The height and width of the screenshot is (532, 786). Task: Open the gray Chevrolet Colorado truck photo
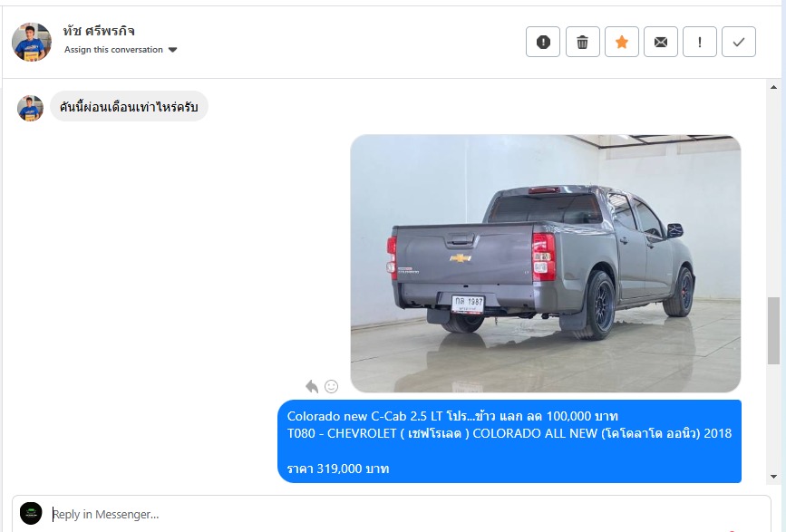click(x=546, y=264)
